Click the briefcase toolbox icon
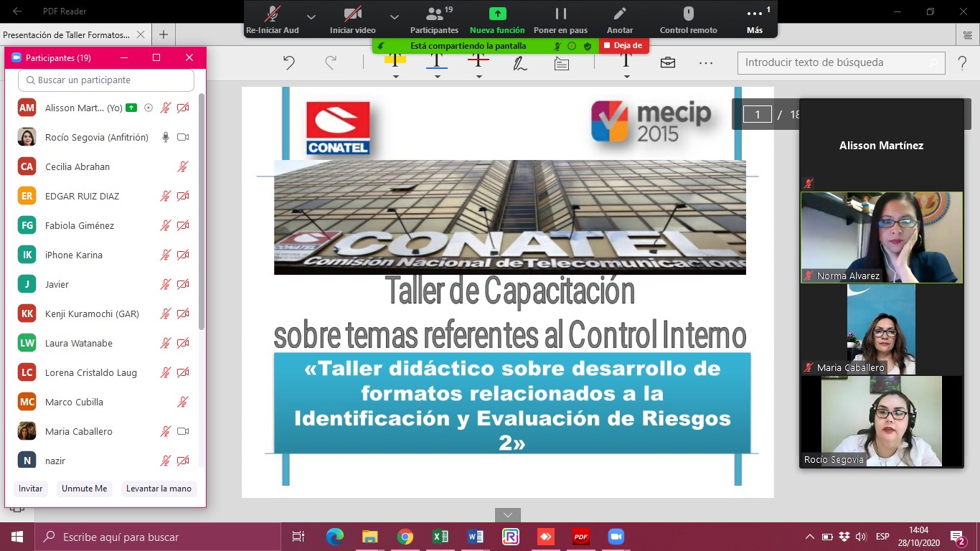The image size is (980, 551). tap(668, 62)
